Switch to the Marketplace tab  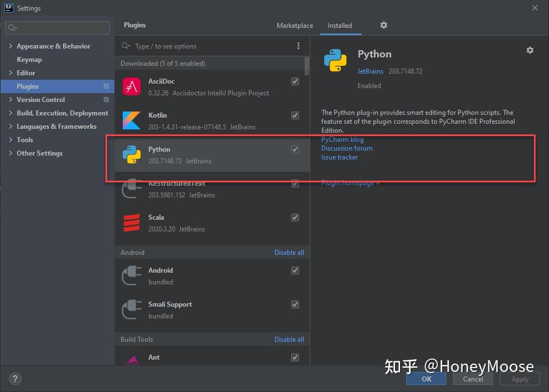click(x=295, y=25)
